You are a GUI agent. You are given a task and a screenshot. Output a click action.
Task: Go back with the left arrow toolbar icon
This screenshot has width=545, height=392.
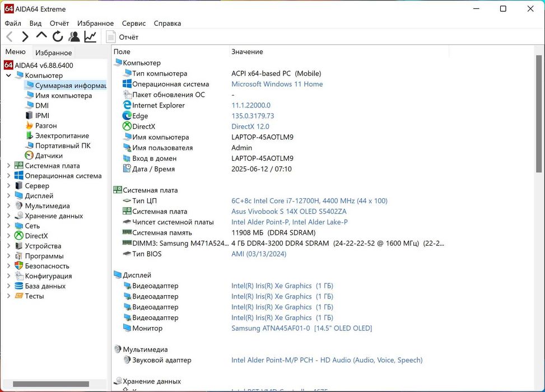tap(10, 36)
